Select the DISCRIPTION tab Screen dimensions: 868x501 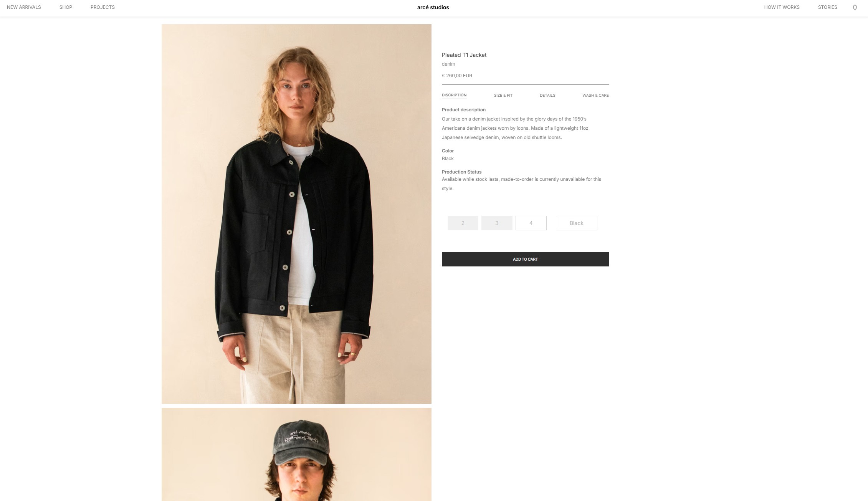click(x=454, y=95)
